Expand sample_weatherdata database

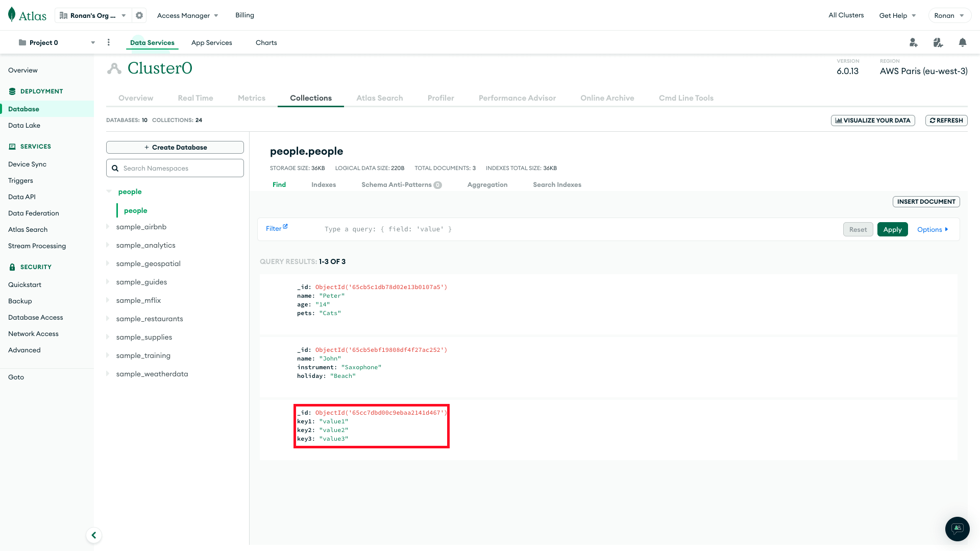coord(108,373)
